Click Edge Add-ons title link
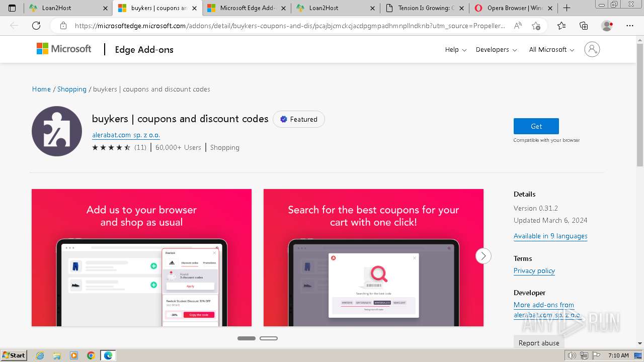This screenshot has height=362, width=644. (144, 49)
